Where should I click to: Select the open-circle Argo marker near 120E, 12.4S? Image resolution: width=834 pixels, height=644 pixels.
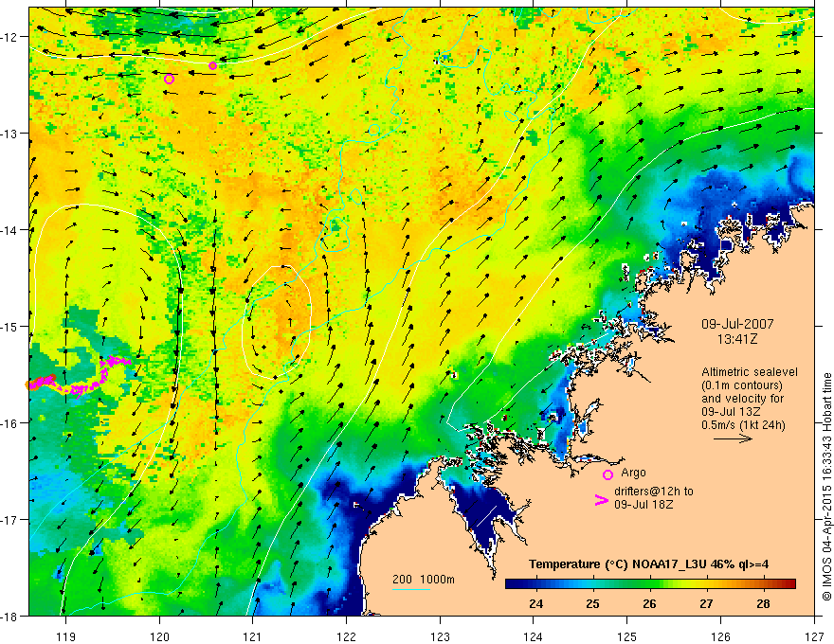coord(169,80)
